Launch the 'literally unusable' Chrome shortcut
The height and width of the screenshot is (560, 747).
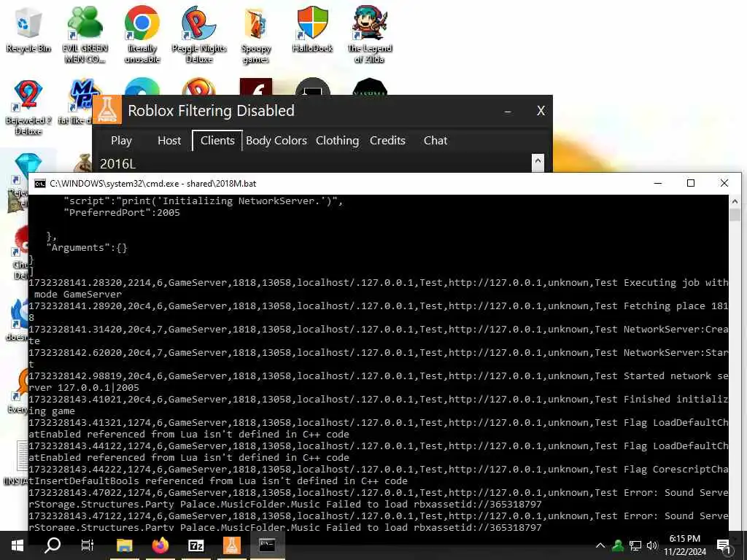[142, 34]
